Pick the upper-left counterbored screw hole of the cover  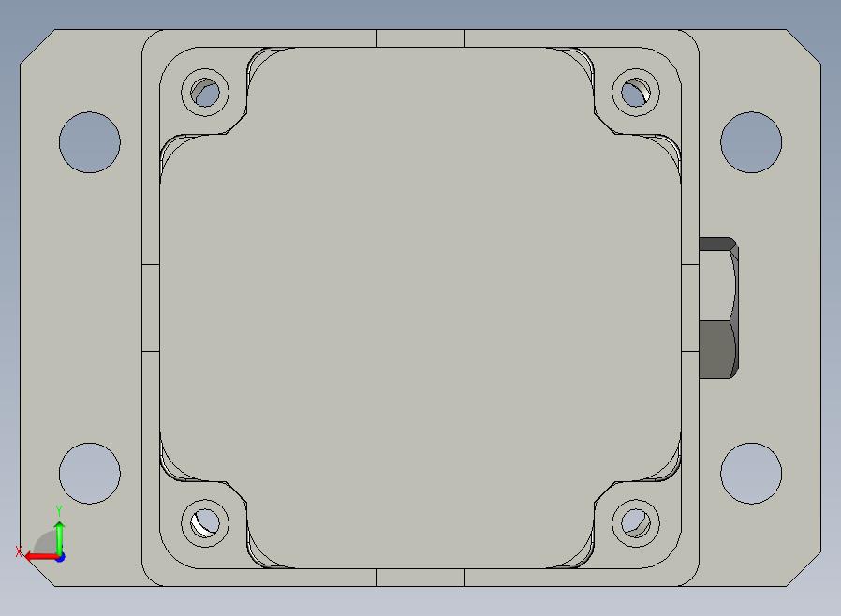coord(205,92)
